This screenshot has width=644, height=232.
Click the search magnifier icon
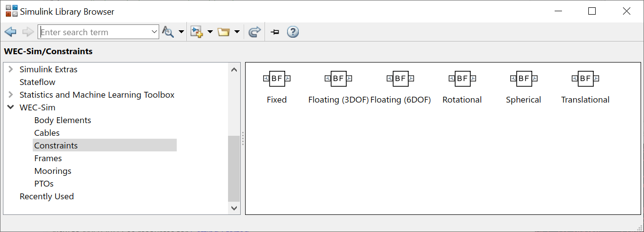coord(168,32)
